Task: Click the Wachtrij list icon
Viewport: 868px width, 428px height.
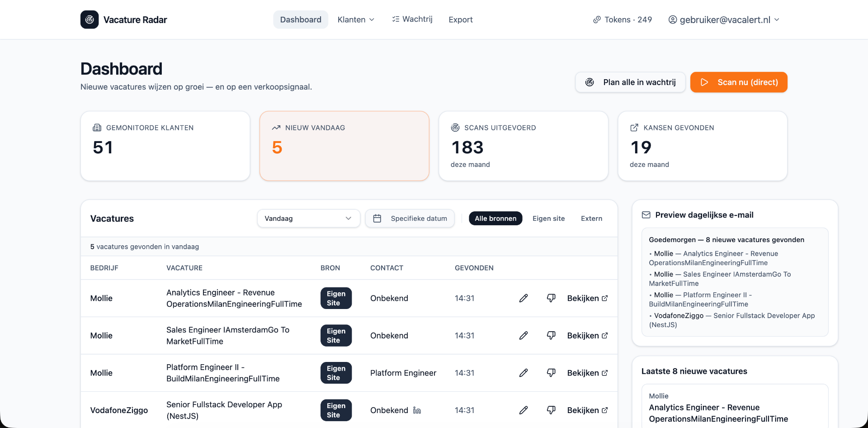Action: (x=396, y=19)
